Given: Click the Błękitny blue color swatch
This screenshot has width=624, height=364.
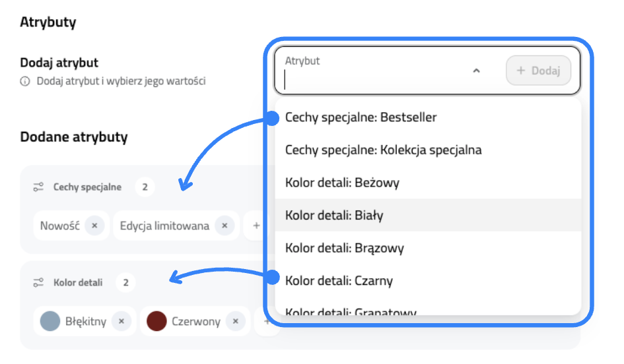Looking at the screenshot, I should (50, 321).
